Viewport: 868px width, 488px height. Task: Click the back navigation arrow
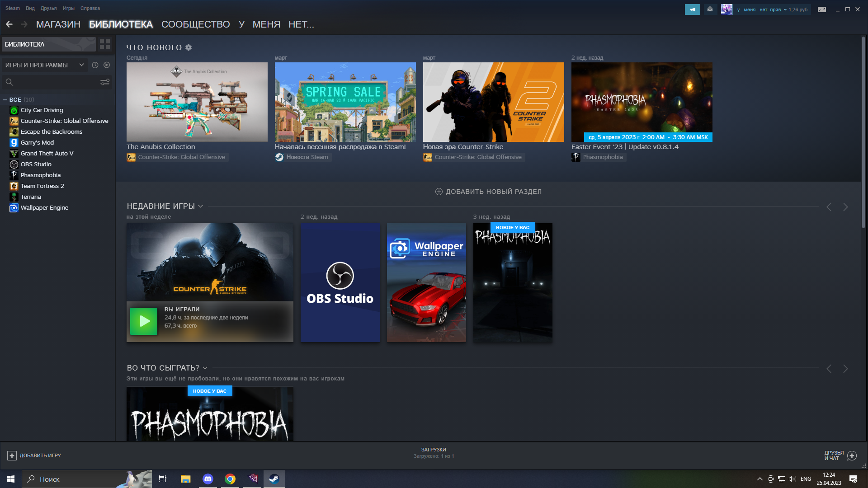pos(9,24)
